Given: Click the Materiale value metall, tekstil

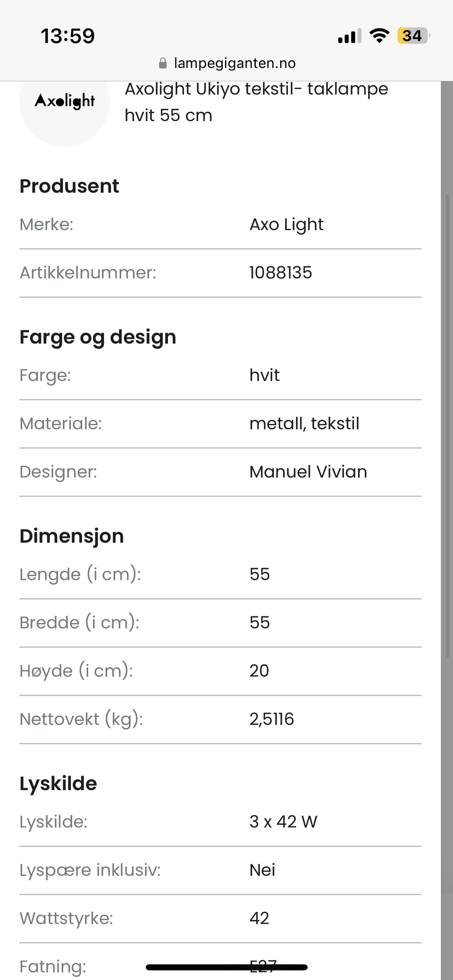Looking at the screenshot, I should (x=304, y=423).
